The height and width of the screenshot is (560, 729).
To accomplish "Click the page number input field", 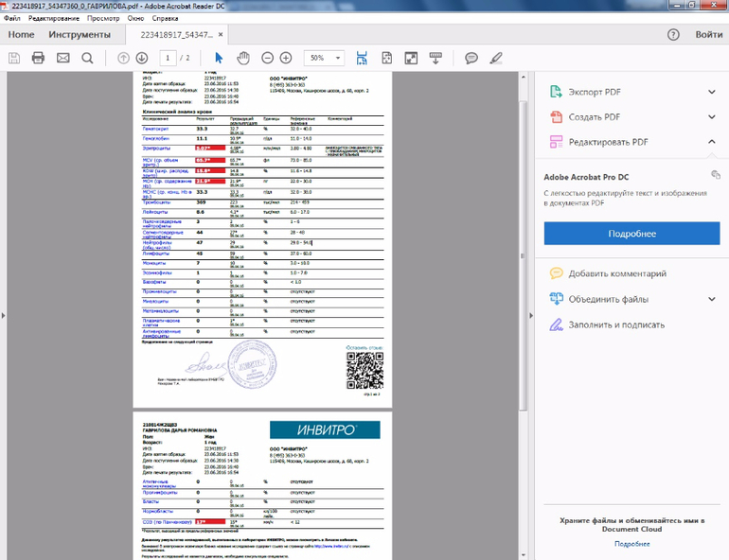I will click(x=168, y=58).
